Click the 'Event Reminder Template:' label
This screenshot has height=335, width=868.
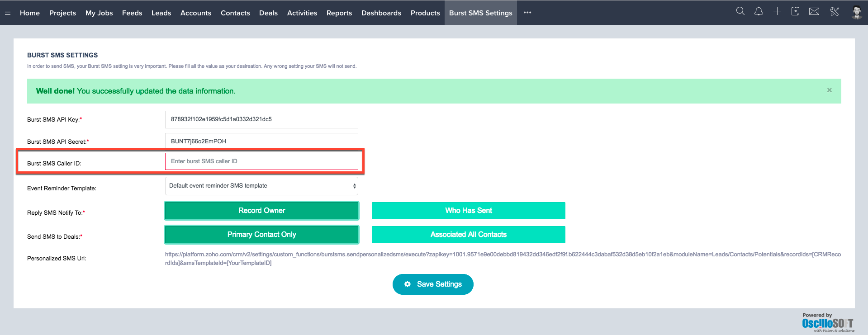(x=62, y=188)
